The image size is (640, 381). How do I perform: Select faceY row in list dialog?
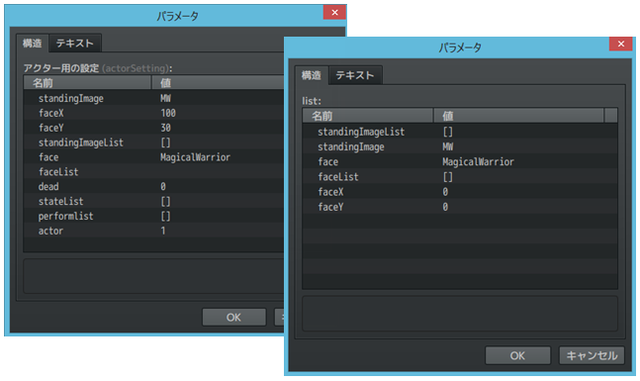pos(460,207)
